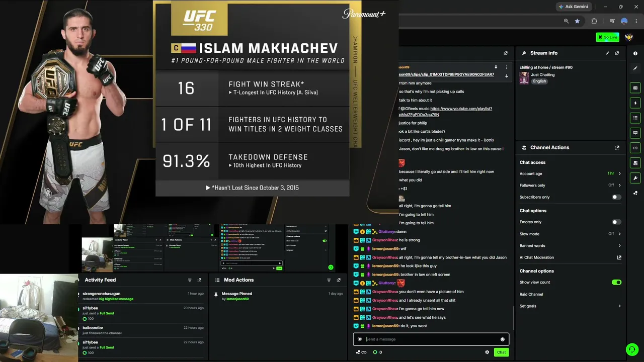Pop out the Mod Actions panel
644x362 pixels.
(x=339, y=280)
